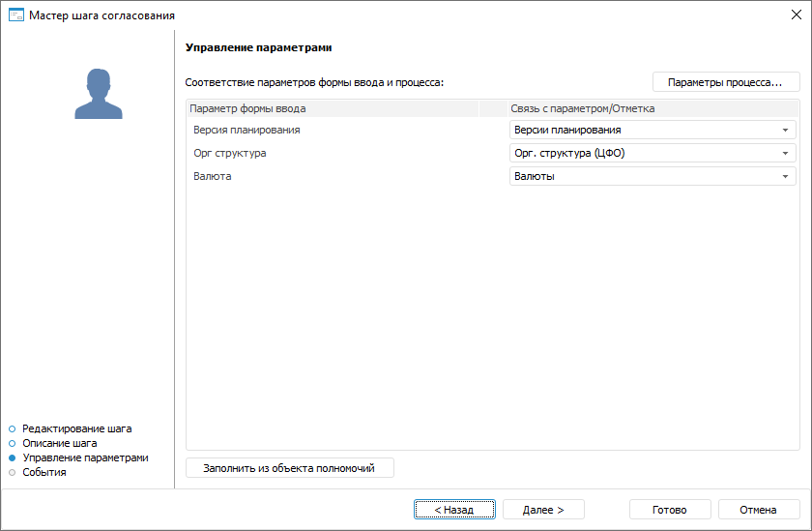The width and height of the screenshot is (812, 531).
Task: Open the 'Версии планирования' dropdown
Action: (785, 130)
